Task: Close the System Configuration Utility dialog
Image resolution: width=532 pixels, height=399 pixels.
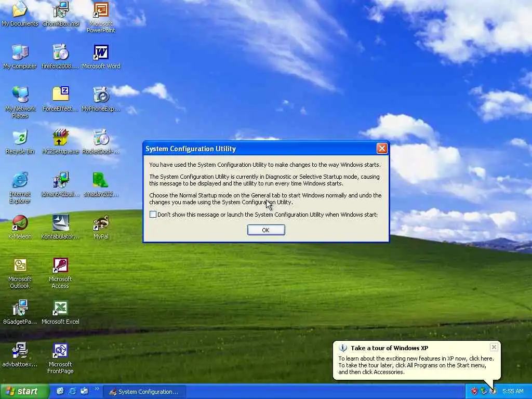Action: click(x=382, y=149)
